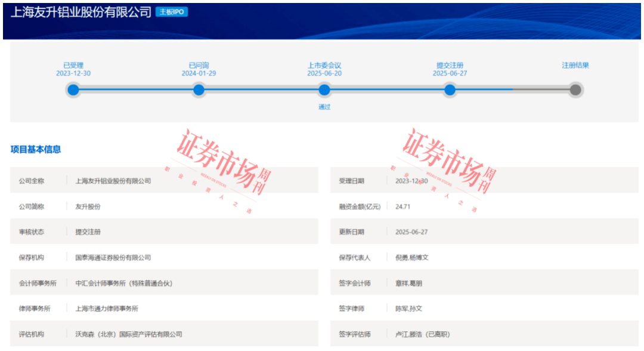Click signing lawyers 陈军,孙文
The height and width of the screenshot is (351, 644).
coord(409,309)
